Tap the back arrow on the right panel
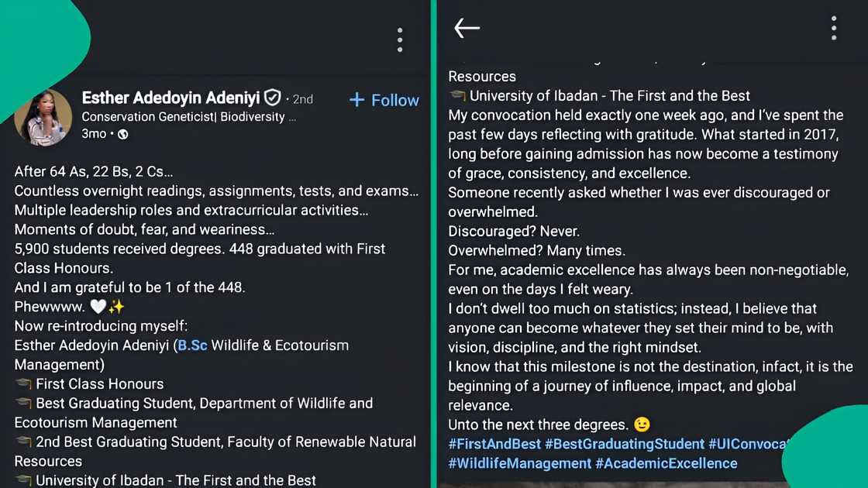This screenshot has height=488, width=868. (467, 28)
